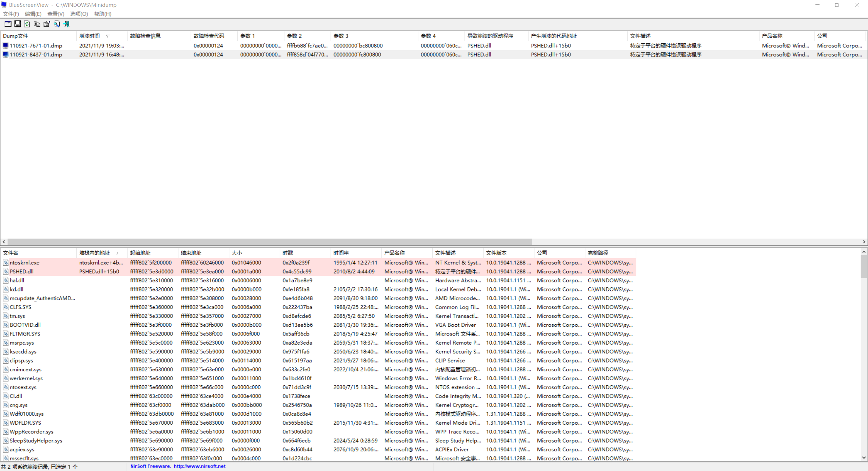
Task: Select the WDFLDR.SYS row
Action: (x=318, y=423)
